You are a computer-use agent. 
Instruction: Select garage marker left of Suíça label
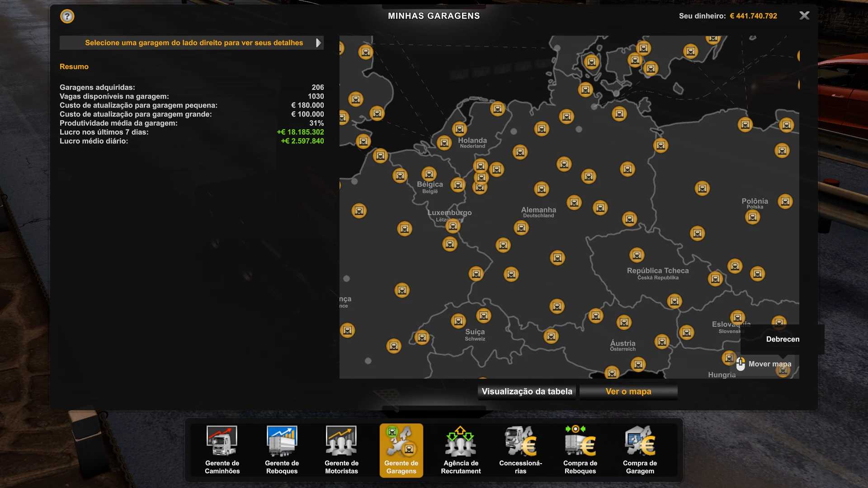(458, 321)
